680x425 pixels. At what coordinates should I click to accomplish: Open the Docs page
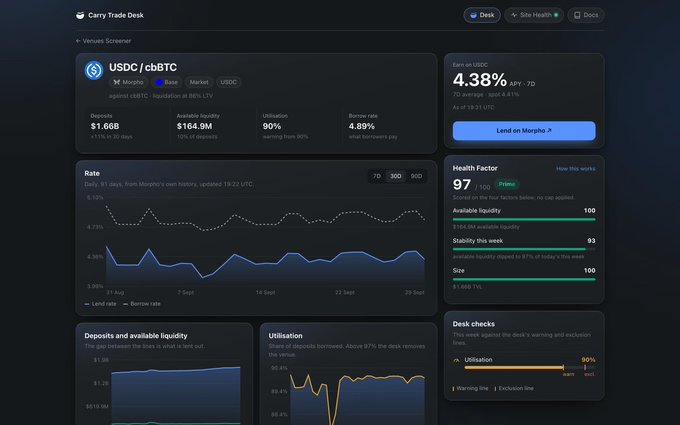586,15
